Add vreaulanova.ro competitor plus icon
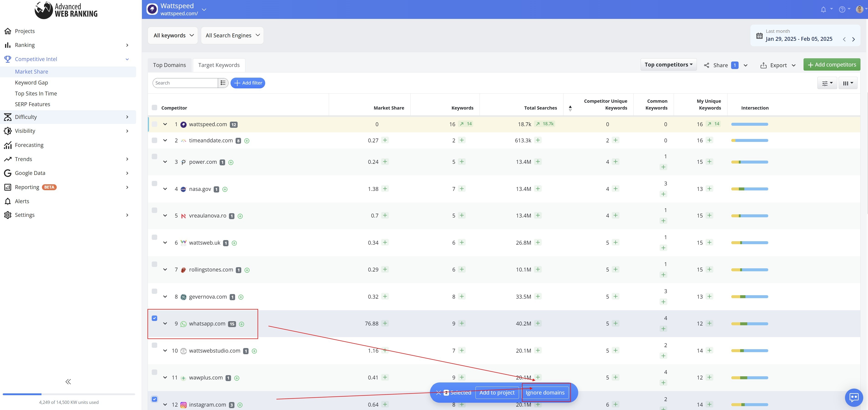The image size is (868, 410). tap(240, 216)
